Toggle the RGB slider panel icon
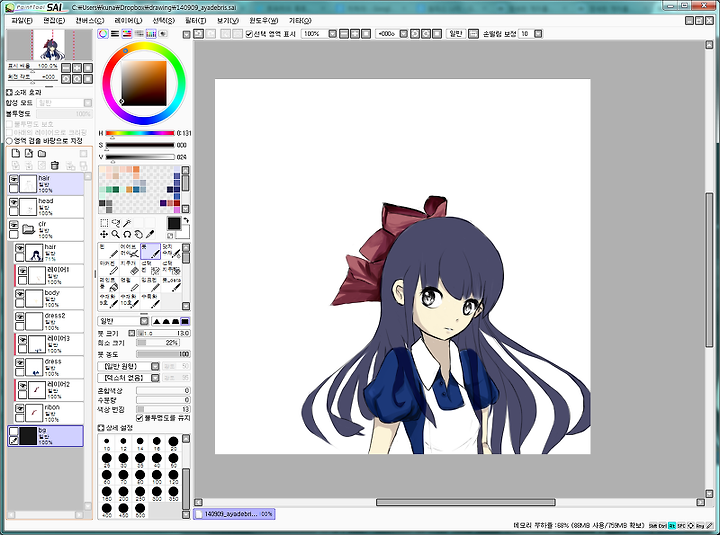Screen dimensions: 720x535 click(115, 34)
